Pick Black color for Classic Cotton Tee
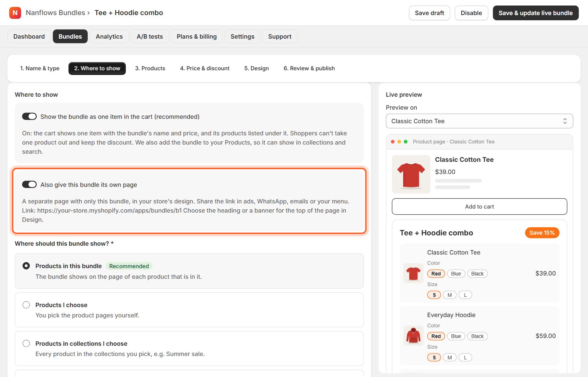The width and height of the screenshot is (588, 377). click(x=477, y=274)
